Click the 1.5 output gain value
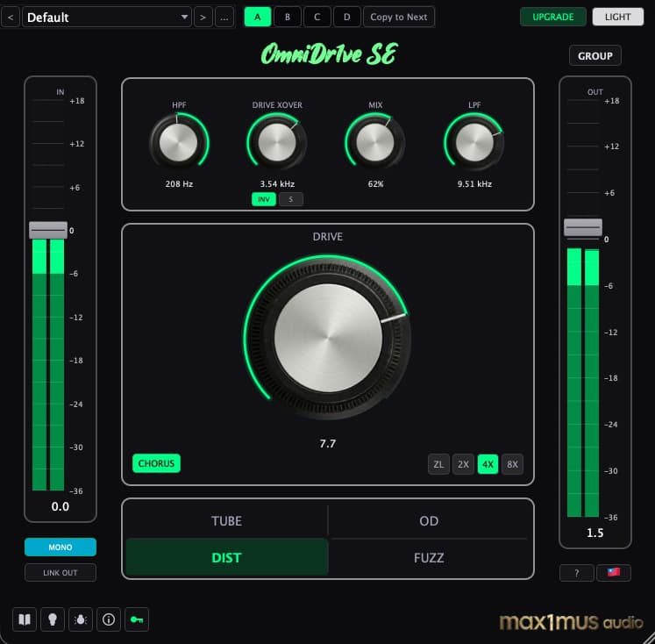655x644 pixels. (x=594, y=533)
